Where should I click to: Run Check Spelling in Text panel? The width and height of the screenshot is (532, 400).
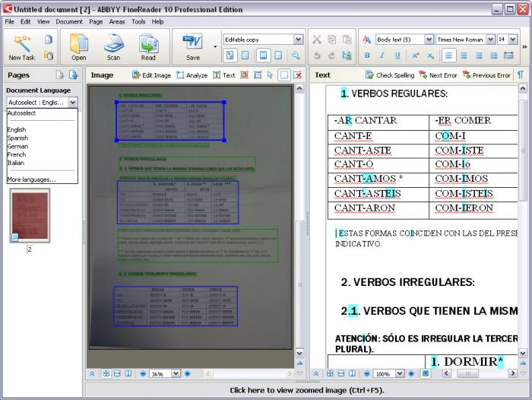[x=389, y=75]
